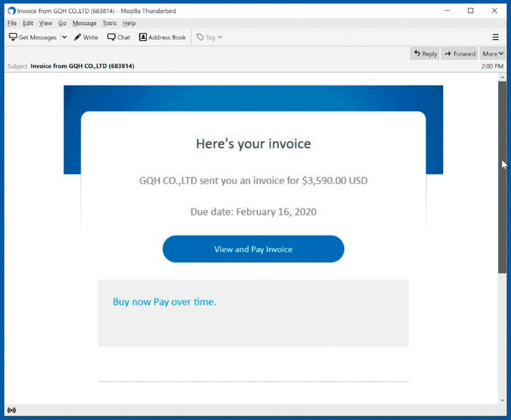Maximize the Thunderbird window
511x420 pixels.
(x=471, y=11)
